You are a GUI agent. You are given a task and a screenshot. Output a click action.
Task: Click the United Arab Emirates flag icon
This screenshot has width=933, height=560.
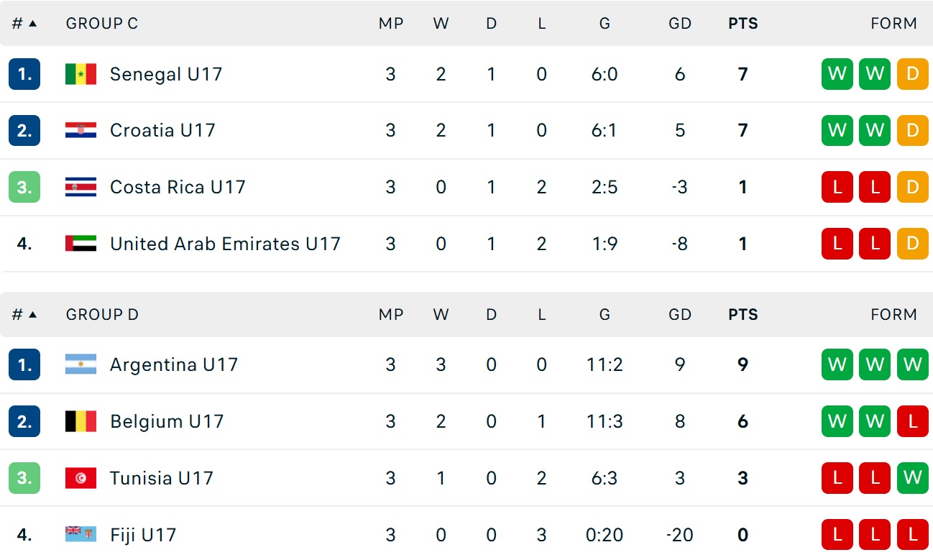point(81,244)
